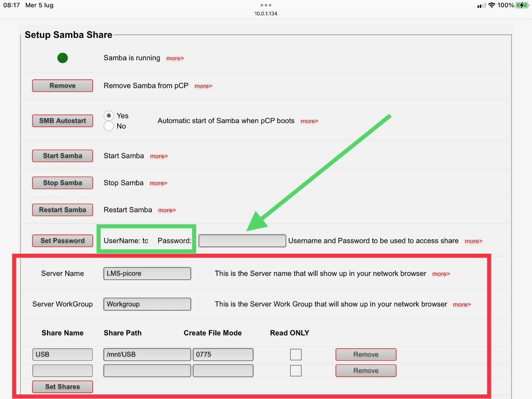
Task: Click the 'Share Path' column header
Action: point(123,333)
